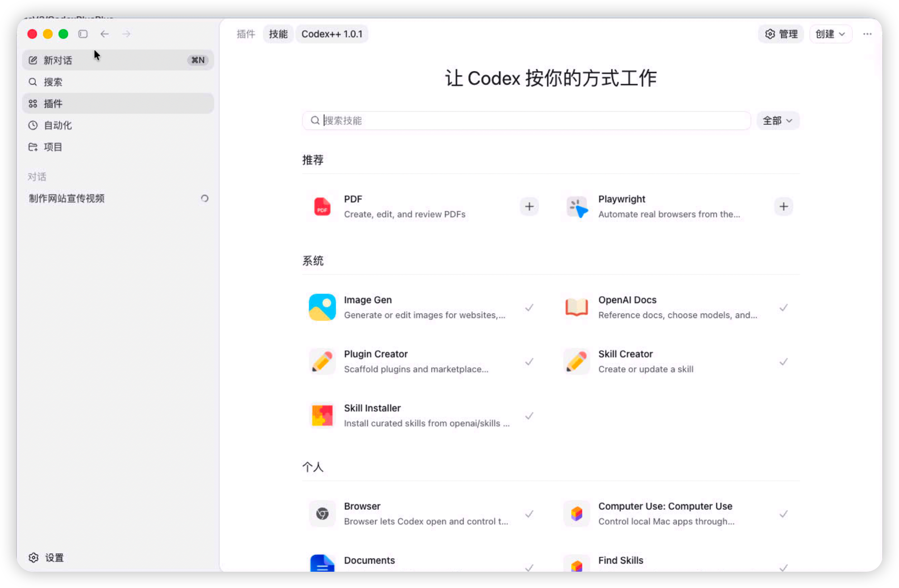Click the Documents skill title
The width and height of the screenshot is (899, 588).
(369, 560)
